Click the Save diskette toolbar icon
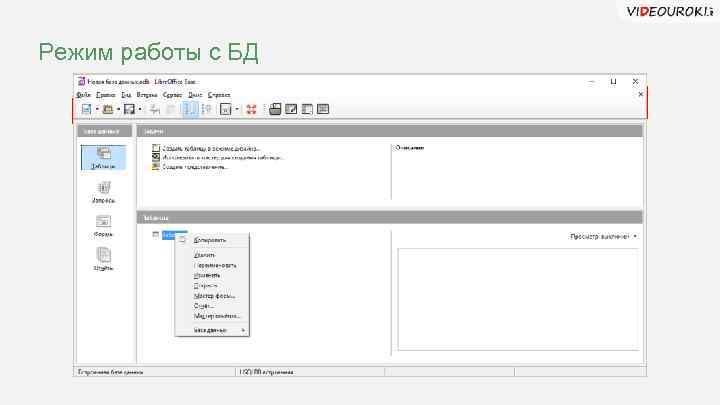This screenshot has width=720, height=405. [129, 109]
